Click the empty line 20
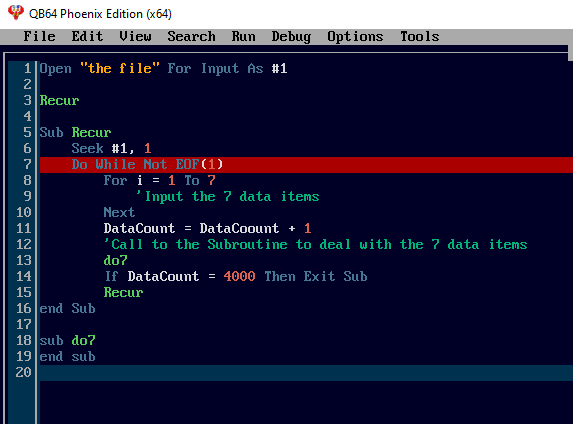This screenshot has width=573, height=424. point(306,372)
